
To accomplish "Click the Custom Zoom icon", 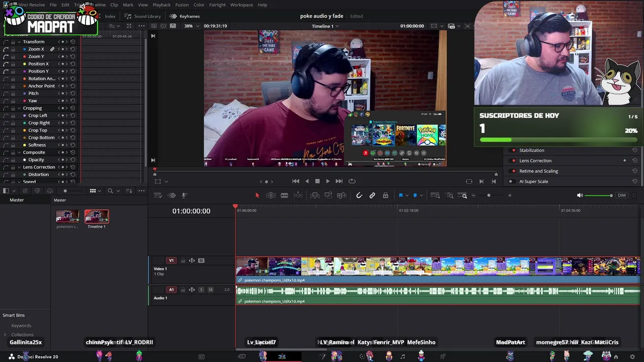I will coord(462,195).
